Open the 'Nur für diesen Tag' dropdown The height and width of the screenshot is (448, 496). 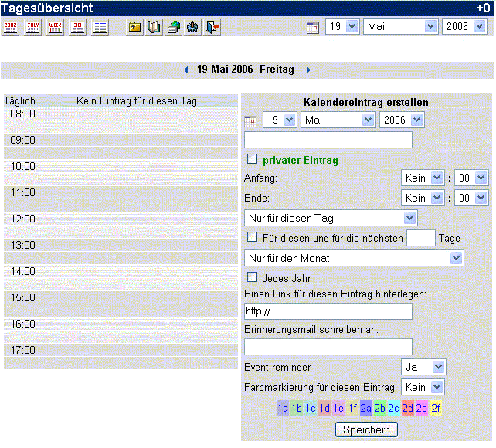click(331, 218)
